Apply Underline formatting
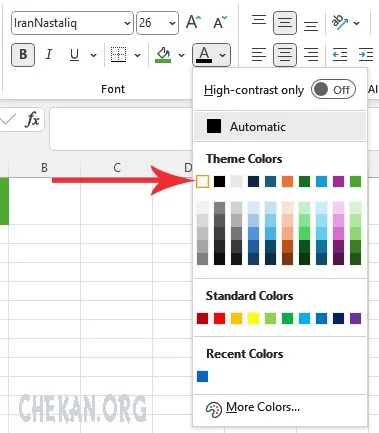379x433 pixels. coord(74,54)
